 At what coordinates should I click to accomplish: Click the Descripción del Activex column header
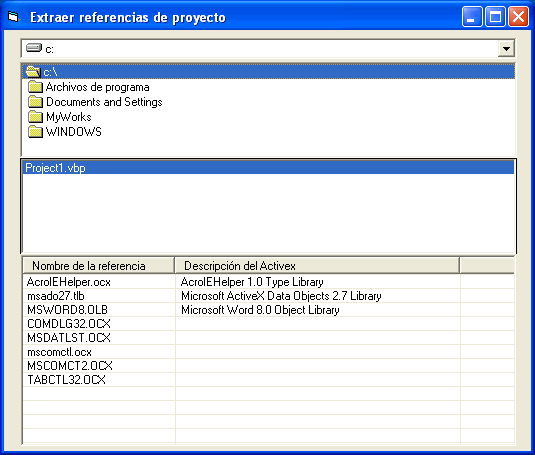pyautogui.click(x=317, y=265)
